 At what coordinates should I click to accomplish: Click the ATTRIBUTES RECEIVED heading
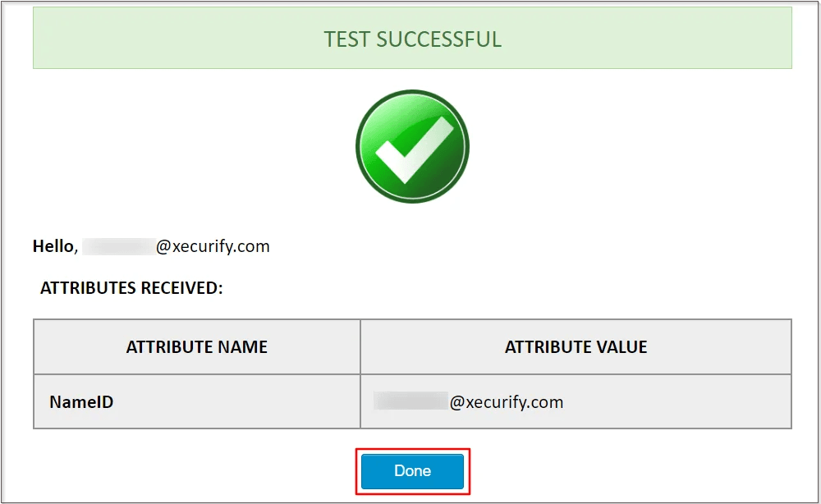pyautogui.click(x=131, y=288)
